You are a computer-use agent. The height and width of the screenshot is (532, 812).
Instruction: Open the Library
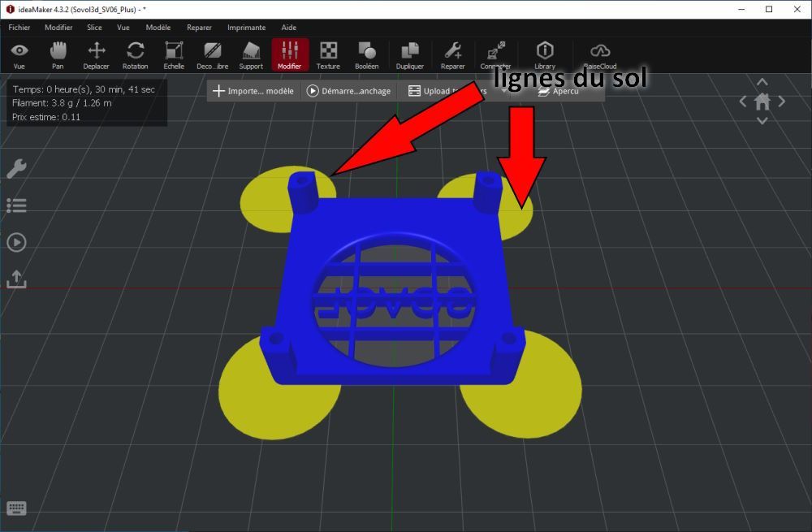(x=545, y=55)
